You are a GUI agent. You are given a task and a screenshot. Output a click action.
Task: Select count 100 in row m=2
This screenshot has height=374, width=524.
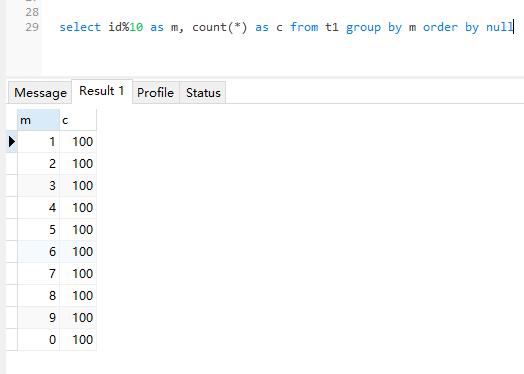coord(78,164)
